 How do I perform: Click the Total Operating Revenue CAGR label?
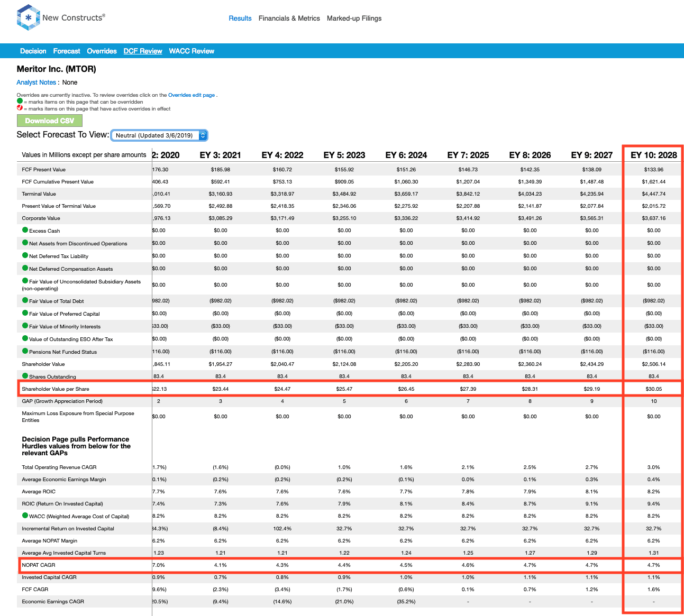point(59,467)
